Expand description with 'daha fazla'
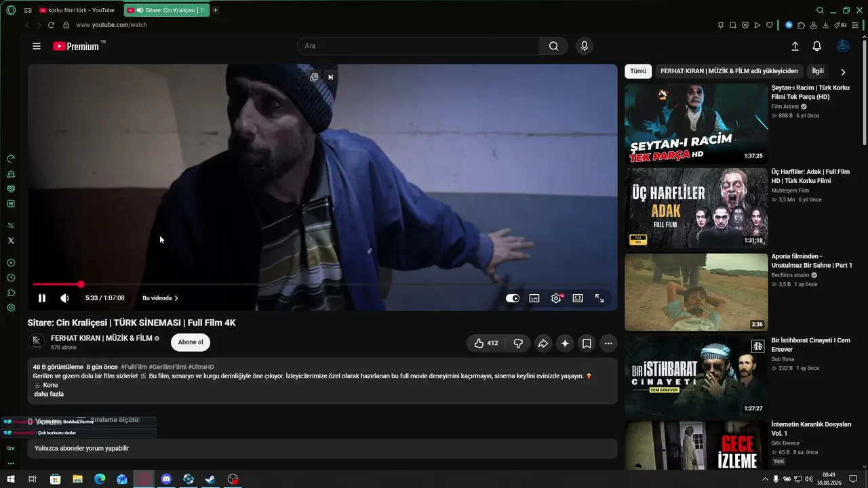Screen dimensions: 868x488 [x=49, y=394]
